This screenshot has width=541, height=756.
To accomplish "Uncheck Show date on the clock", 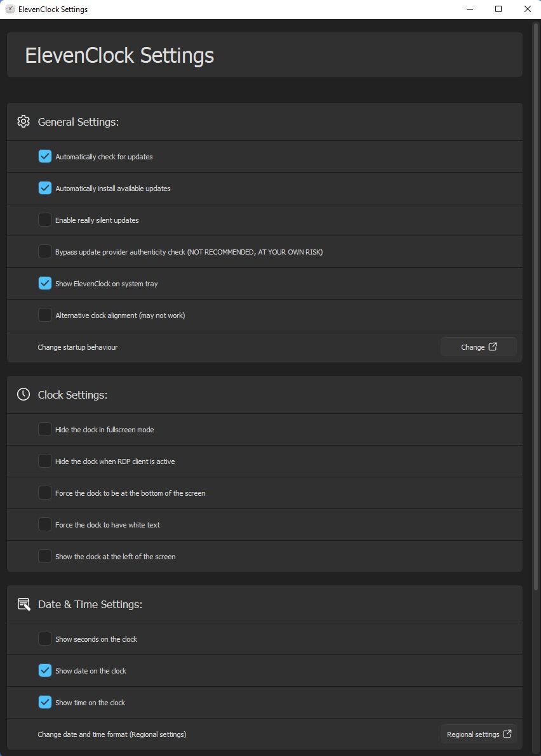I will tap(45, 670).
